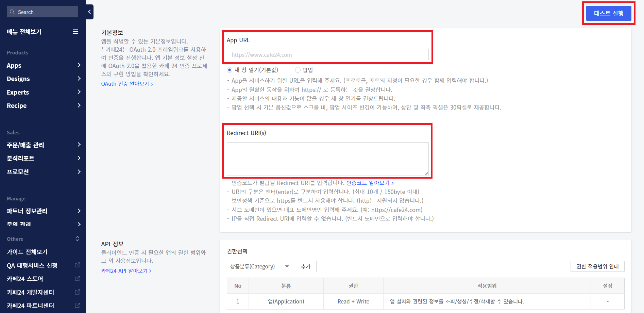Open the 프로모션 menu item
This screenshot has height=313, width=644.
coord(18,172)
